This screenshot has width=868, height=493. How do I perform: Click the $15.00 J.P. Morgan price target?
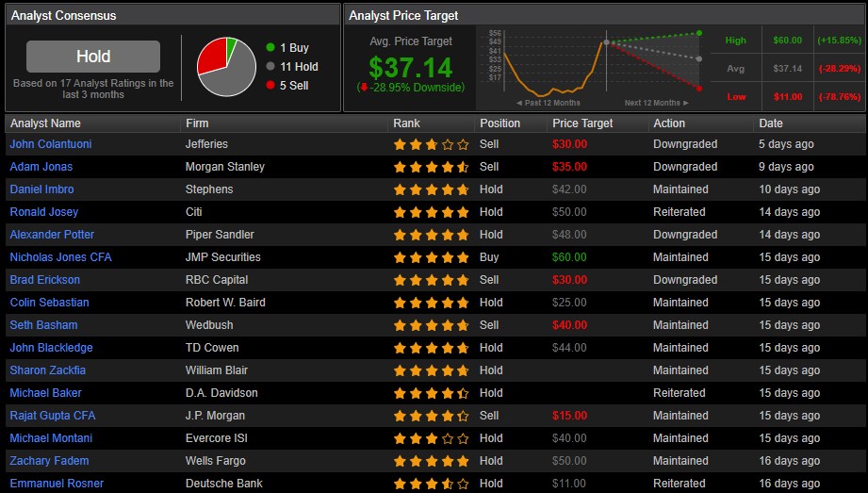[569, 416]
